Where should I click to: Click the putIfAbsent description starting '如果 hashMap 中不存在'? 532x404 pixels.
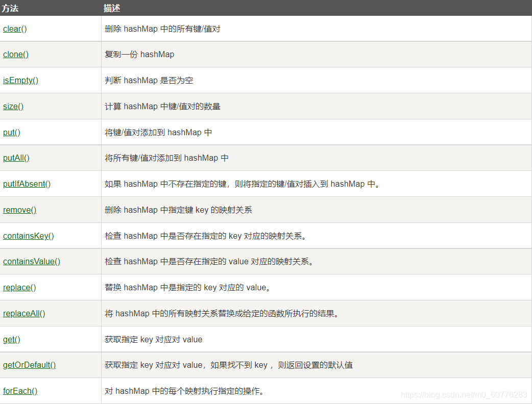(x=242, y=184)
